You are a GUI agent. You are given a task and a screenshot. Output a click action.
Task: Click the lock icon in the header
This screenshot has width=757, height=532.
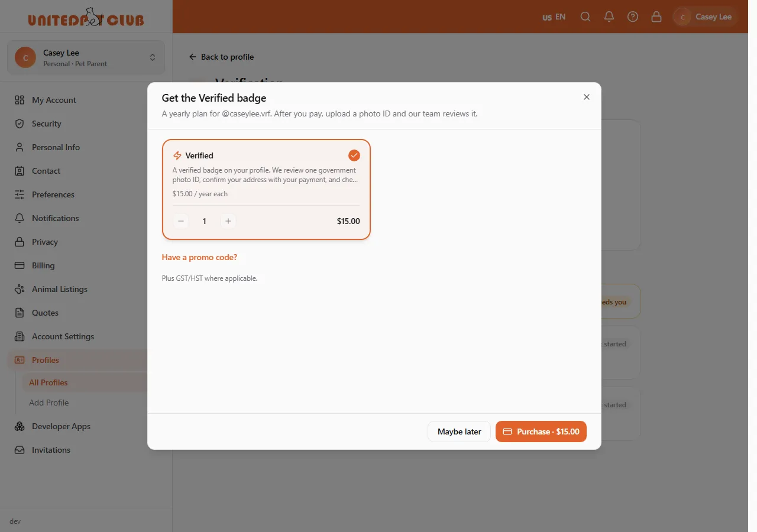(x=656, y=17)
